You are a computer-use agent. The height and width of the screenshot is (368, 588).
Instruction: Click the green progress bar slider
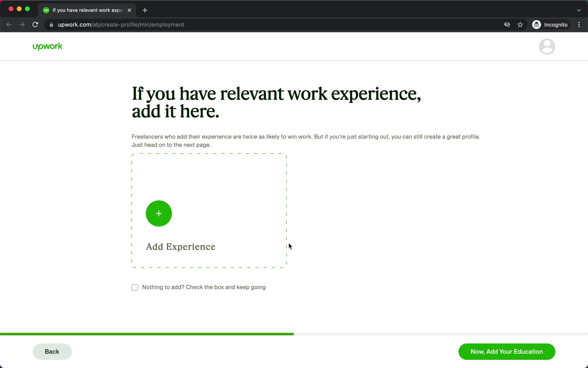(294, 334)
